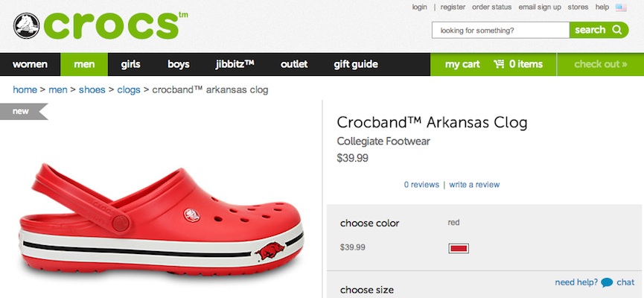This screenshot has width=644, height=298.
Task: Open the order status link
Action: pos(491,7)
